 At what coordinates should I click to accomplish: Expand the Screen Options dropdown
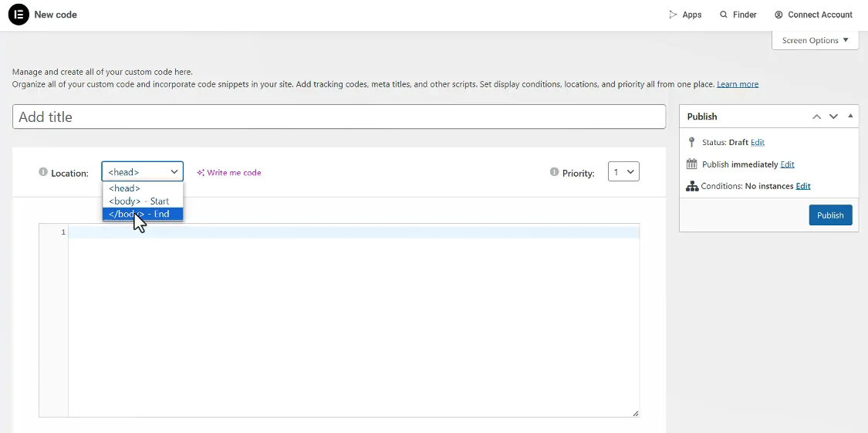point(815,40)
